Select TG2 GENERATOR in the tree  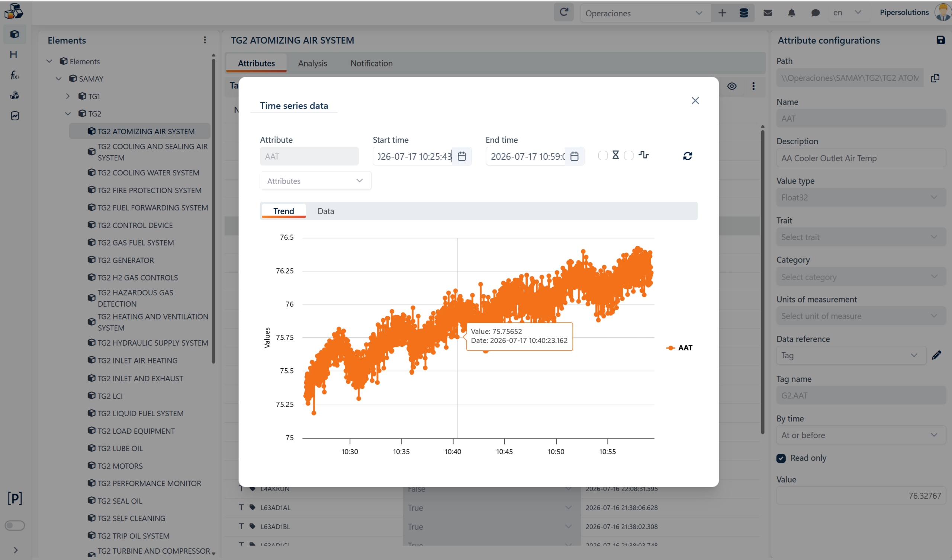coord(125,260)
